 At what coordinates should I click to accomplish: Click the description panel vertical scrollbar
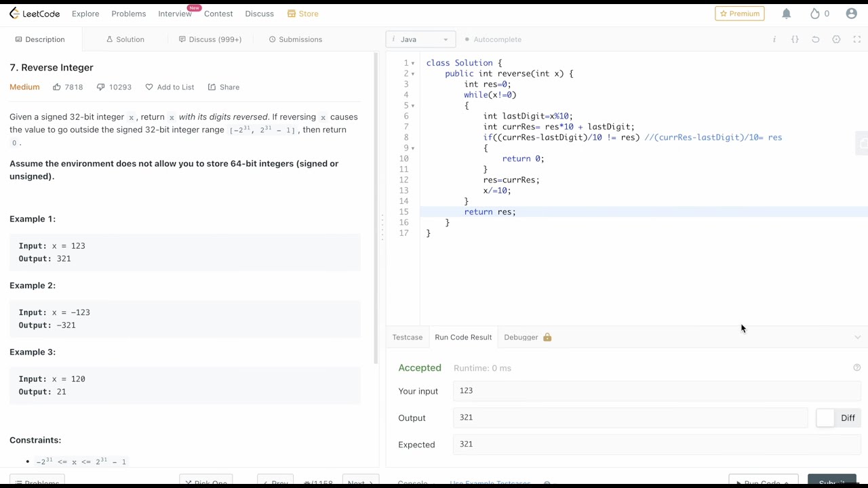click(x=376, y=203)
